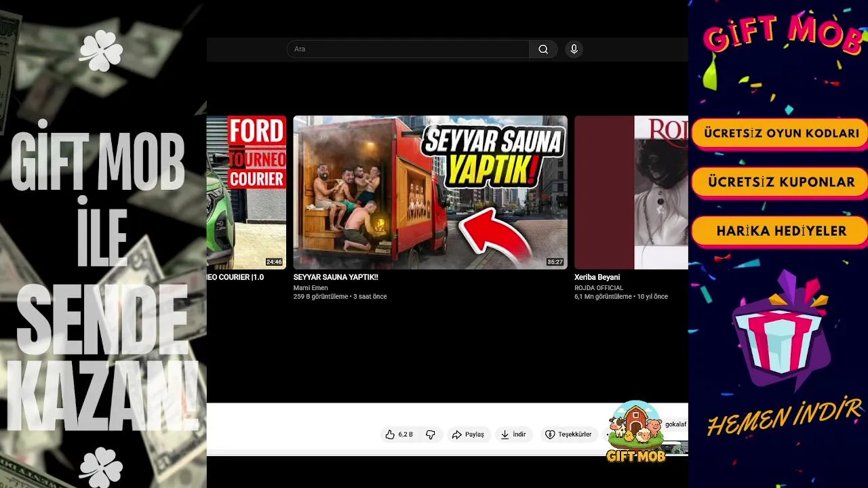This screenshot has width=868, height=488.
Task: Click the 259 B görüntüleme text
Action: point(321,297)
